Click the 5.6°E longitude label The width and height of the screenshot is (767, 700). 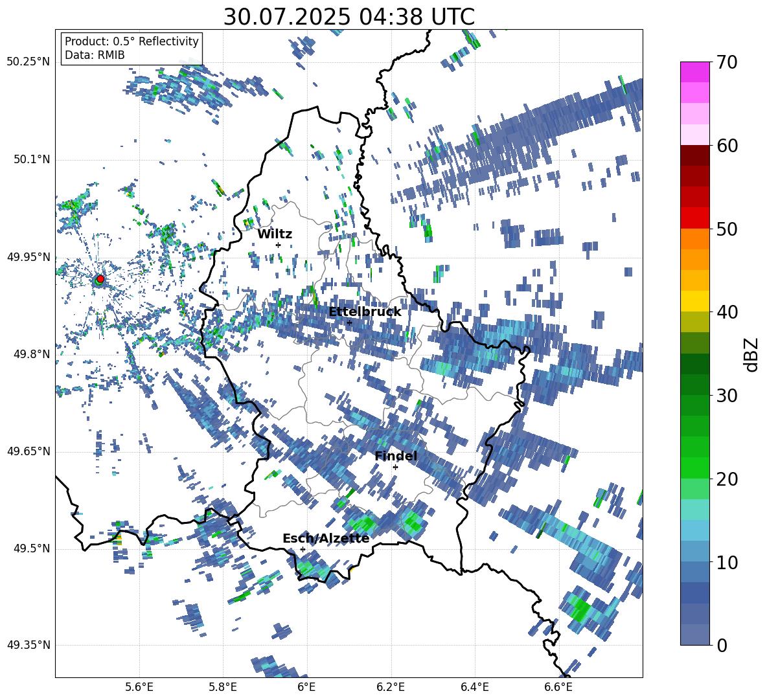click(x=139, y=687)
